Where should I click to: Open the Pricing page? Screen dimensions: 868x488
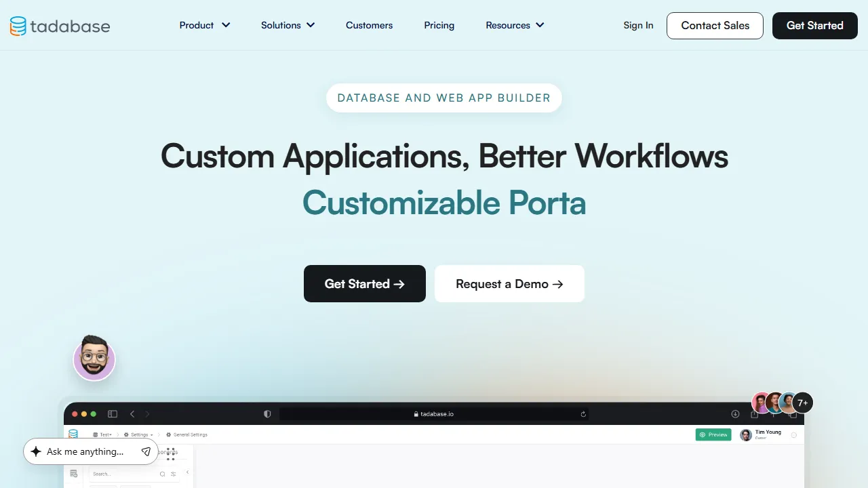pyautogui.click(x=439, y=25)
